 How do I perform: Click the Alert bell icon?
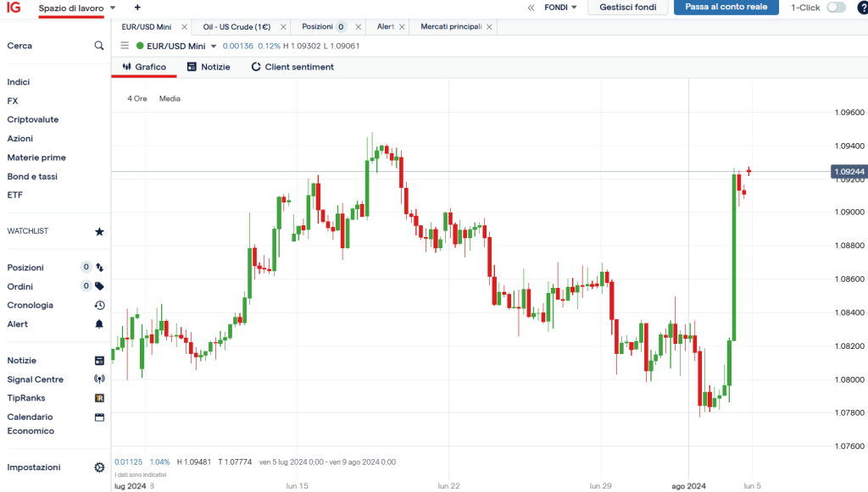(99, 324)
